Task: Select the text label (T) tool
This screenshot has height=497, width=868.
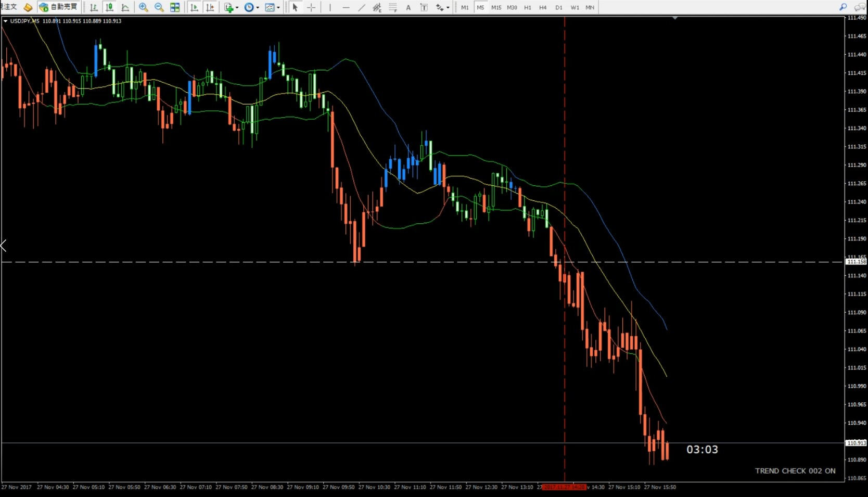Action: click(424, 7)
